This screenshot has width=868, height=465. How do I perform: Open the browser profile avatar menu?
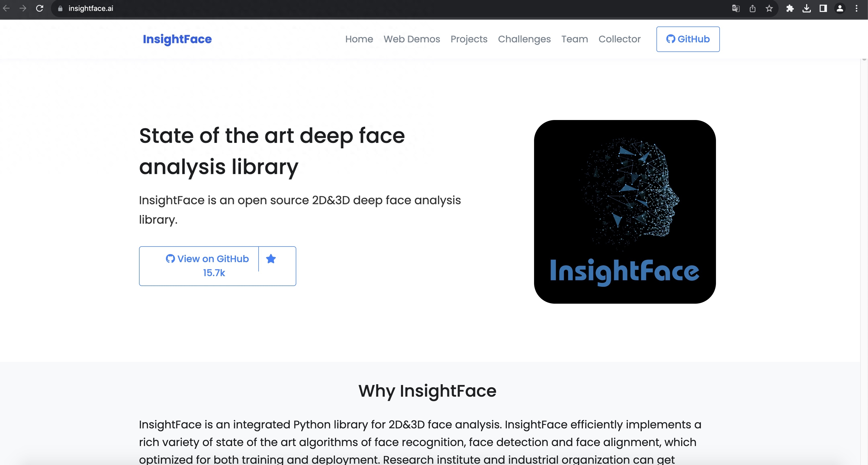(840, 8)
